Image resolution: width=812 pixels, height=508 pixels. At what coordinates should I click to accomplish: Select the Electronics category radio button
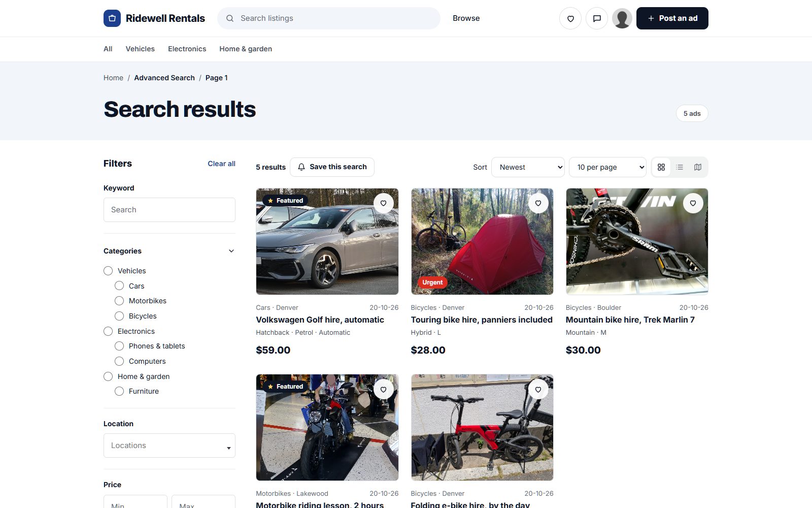tap(108, 331)
